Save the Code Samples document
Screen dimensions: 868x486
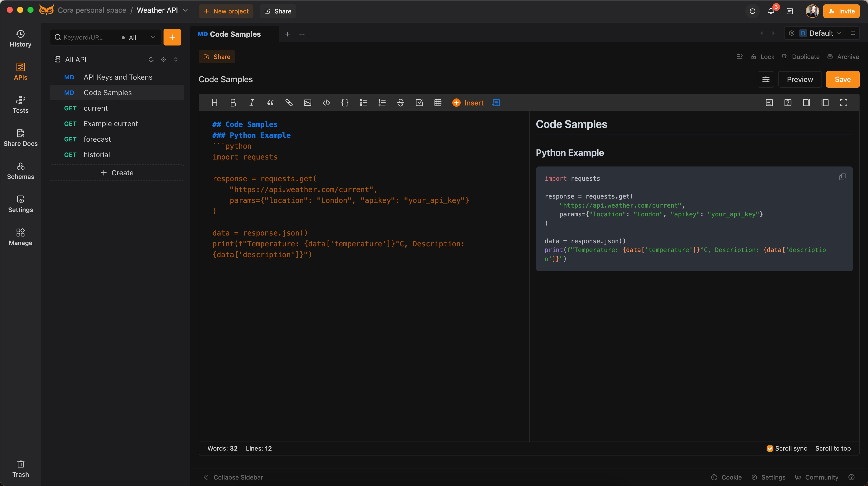point(842,79)
